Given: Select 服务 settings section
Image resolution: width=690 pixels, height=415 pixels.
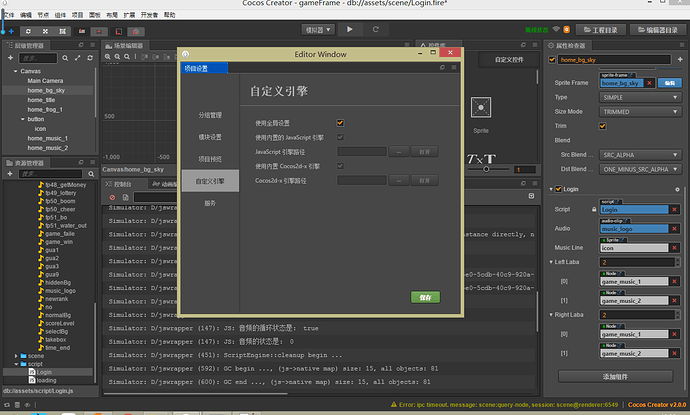Looking at the screenshot, I should (210, 203).
